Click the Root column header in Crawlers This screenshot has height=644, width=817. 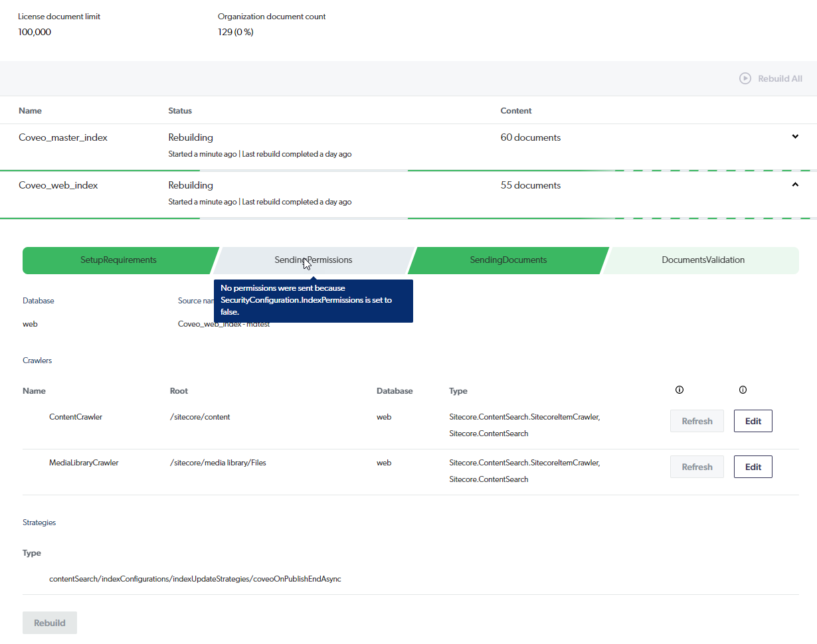[179, 391]
